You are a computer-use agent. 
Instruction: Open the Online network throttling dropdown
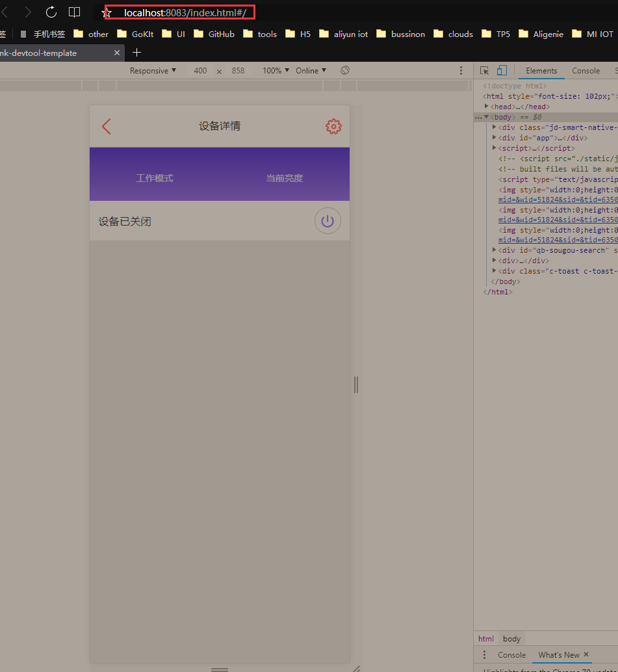point(310,70)
